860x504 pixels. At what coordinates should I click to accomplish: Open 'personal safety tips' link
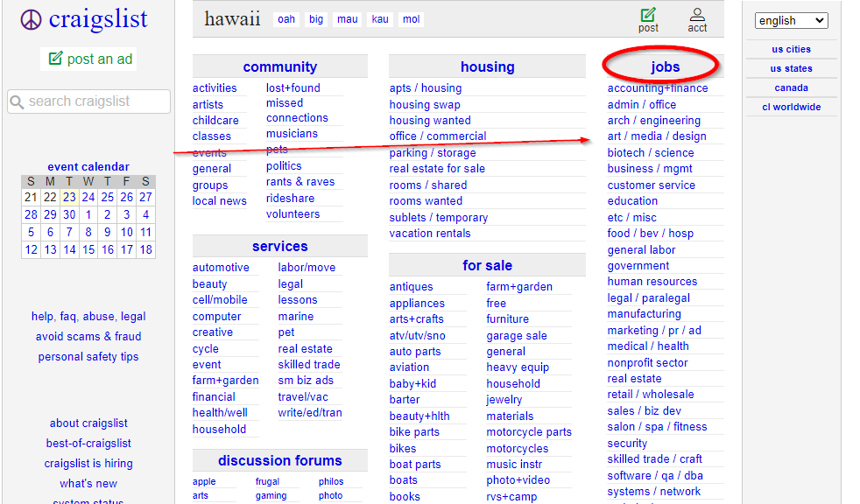tap(88, 357)
